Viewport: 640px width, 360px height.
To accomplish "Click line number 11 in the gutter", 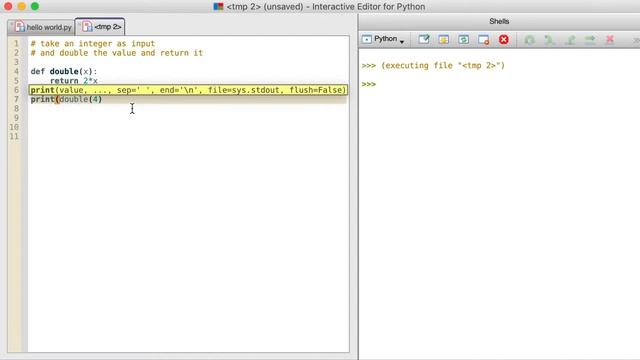I will tap(14, 136).
